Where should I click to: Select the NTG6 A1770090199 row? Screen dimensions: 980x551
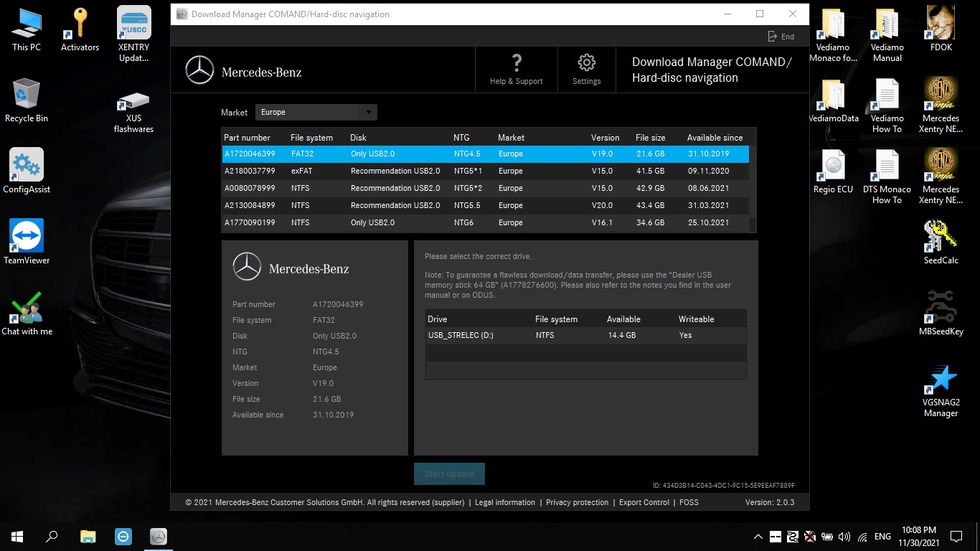click(485, 222)
